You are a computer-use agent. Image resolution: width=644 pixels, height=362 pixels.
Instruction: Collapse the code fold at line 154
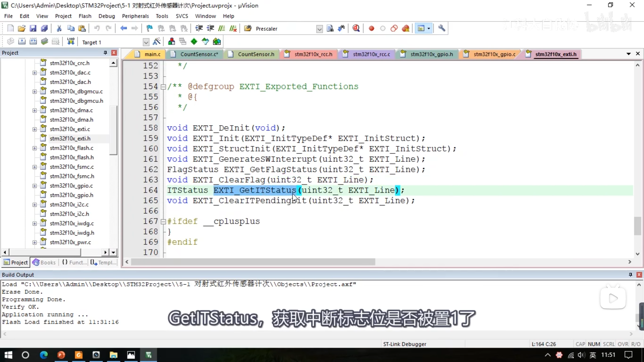(x=163, y=87)
